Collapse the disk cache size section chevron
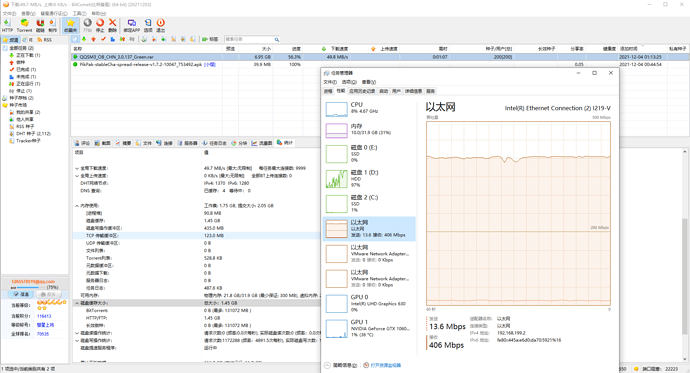690x373 pixels. (x=77, y=303)
